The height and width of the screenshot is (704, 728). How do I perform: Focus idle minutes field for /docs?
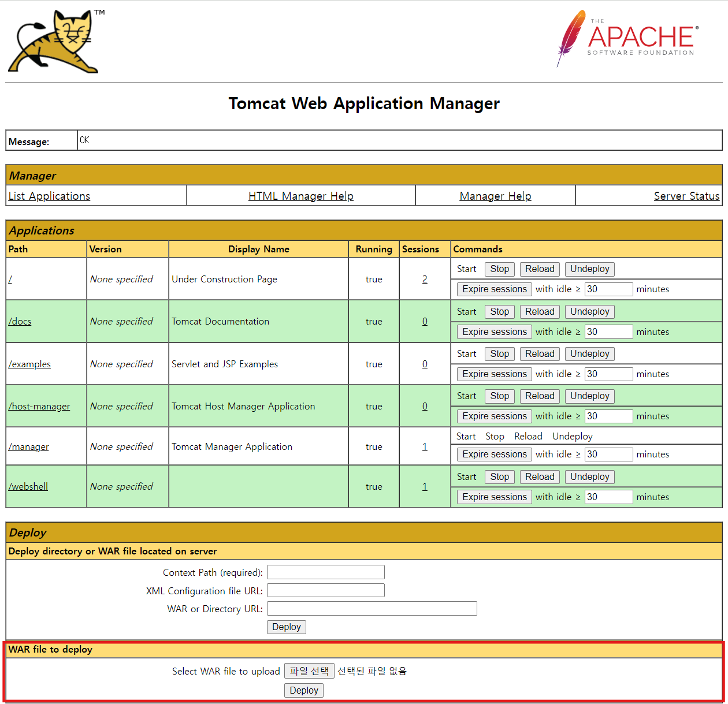[x=608, y=331]
